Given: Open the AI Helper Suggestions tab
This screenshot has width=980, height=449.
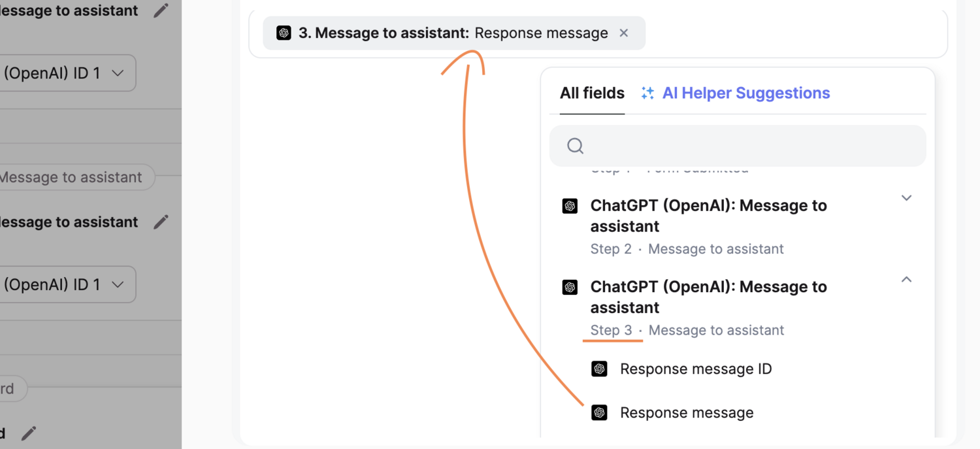Looking at the screenshot, I should (745, 93).
